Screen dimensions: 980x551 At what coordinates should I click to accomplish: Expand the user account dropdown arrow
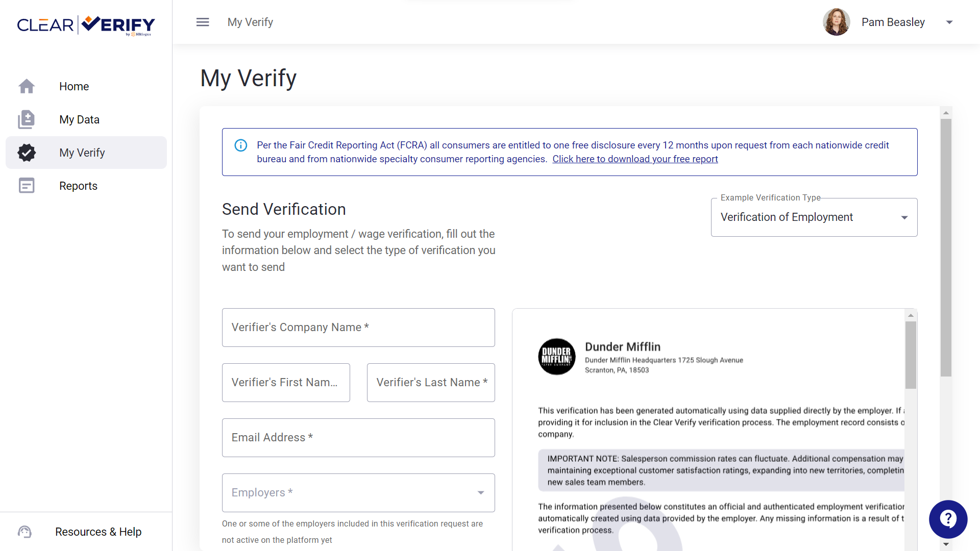pos(949,22)
